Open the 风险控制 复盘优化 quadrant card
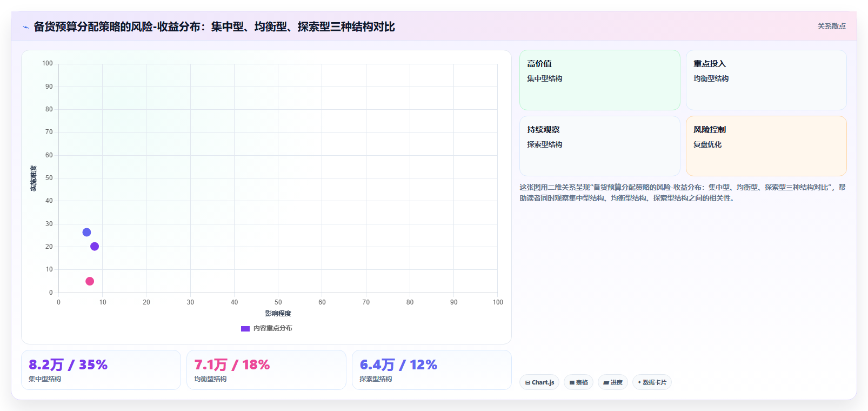 click(766, 146)
